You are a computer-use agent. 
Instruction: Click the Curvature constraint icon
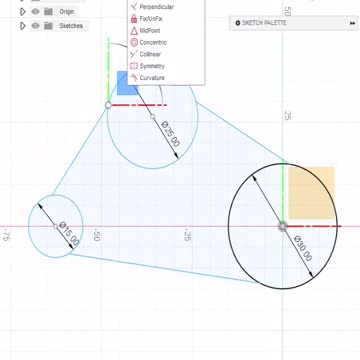(x=134, y=78)
